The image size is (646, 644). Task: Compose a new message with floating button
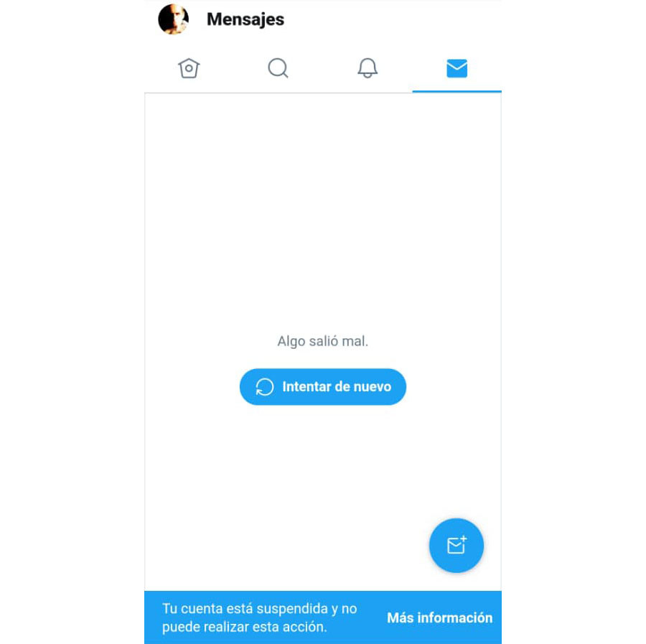(x=457, y=545)
